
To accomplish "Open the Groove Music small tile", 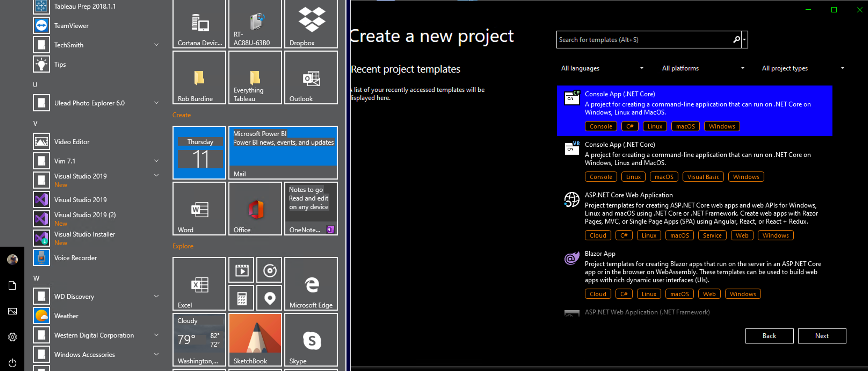I will coord(269,270).
